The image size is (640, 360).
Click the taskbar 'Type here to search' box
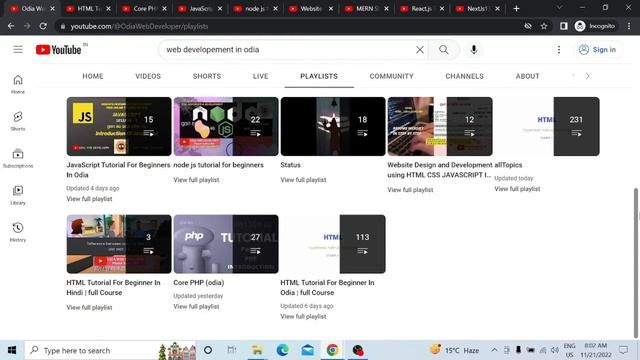[x=110, y=350]
